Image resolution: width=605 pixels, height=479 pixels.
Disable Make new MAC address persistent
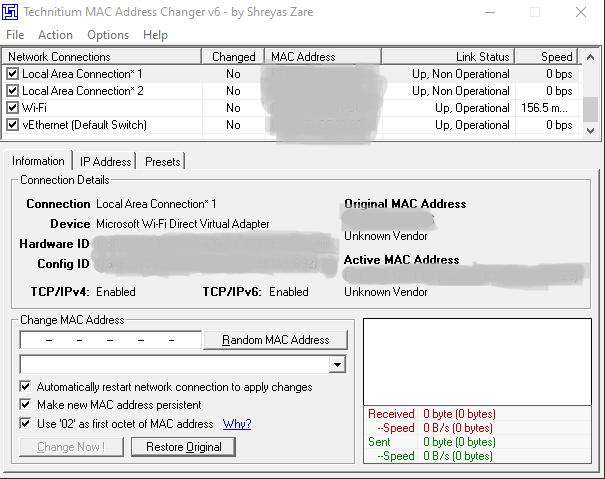click(x=25, y=405)
